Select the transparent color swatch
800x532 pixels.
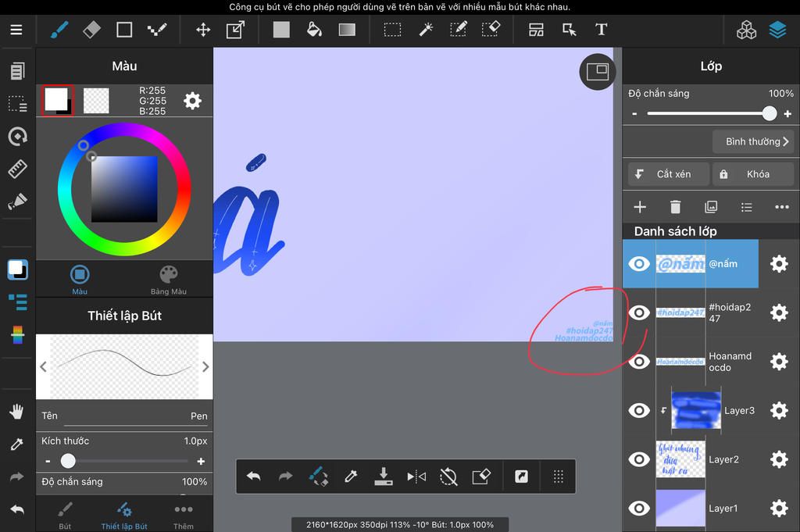click(96, 101)
